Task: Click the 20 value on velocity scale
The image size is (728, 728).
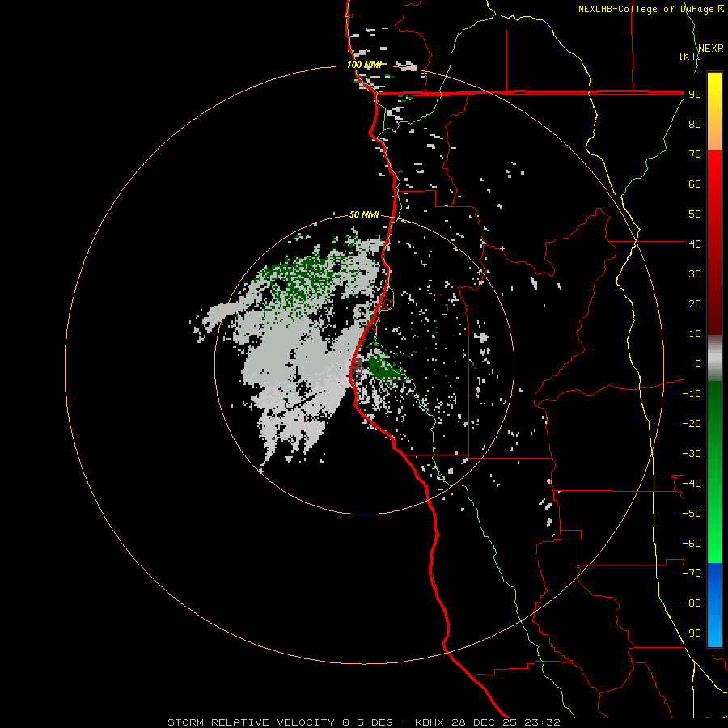Action: [x=695, y=304]
